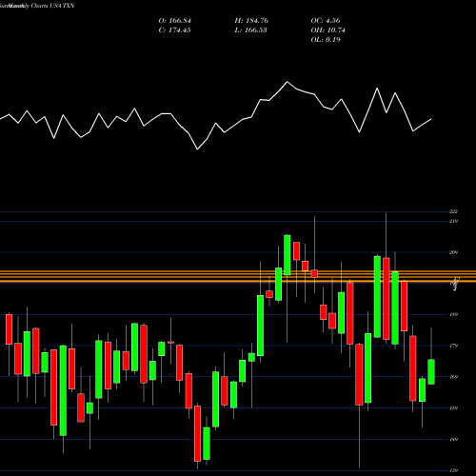The image size is (476, 476).
Task: Click the 159 price axis label
Action: tap(454, 408)
